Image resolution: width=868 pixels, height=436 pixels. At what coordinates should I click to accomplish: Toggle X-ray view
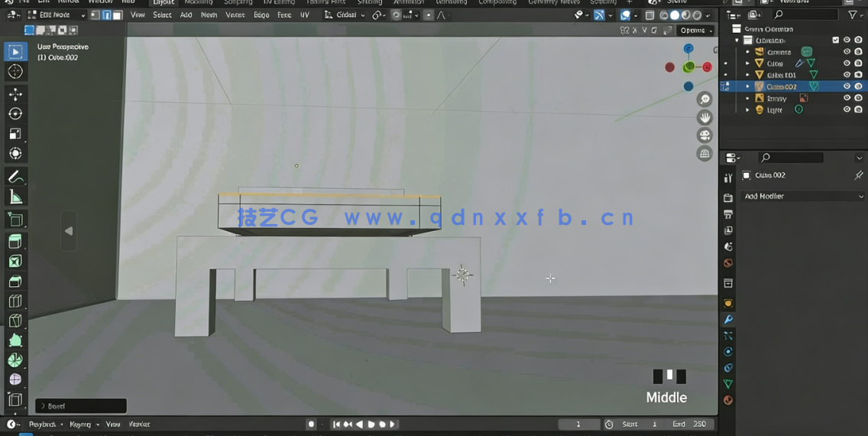pyautogui.click(x=650, y=15)
